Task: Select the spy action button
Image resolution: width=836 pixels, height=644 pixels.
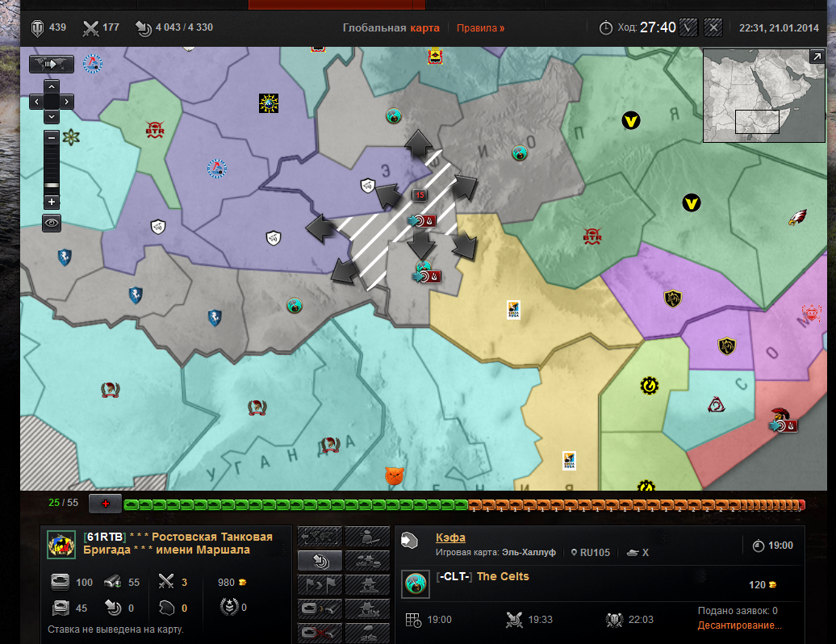Action: 367,585
